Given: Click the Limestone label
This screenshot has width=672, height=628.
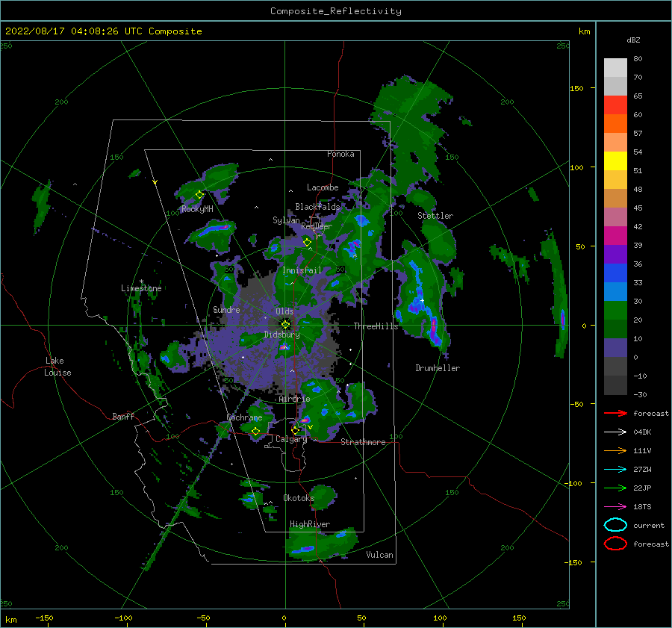Looking at the screenshot, I should 141,288.
